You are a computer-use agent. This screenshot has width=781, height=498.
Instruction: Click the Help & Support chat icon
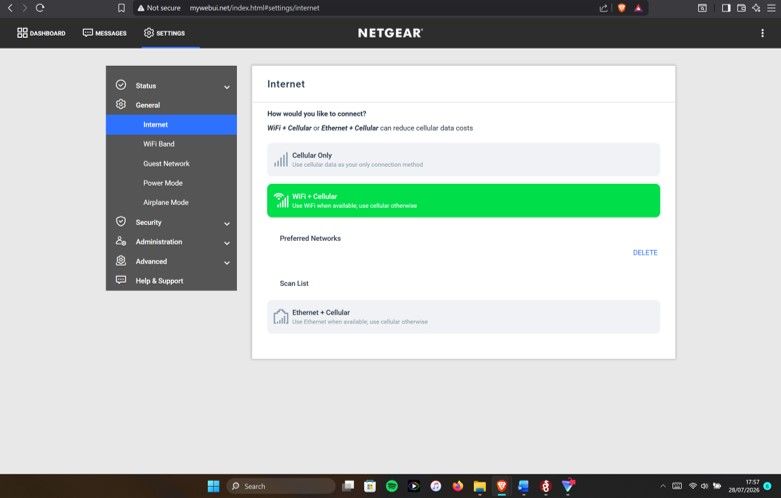click(121, 280)
